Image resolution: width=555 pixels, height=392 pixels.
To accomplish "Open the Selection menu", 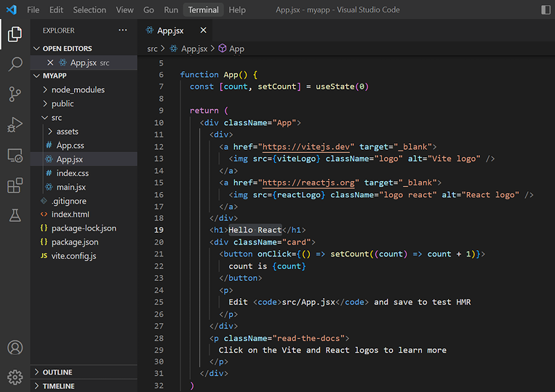I will pyautogui.click(x=89, y=10).
